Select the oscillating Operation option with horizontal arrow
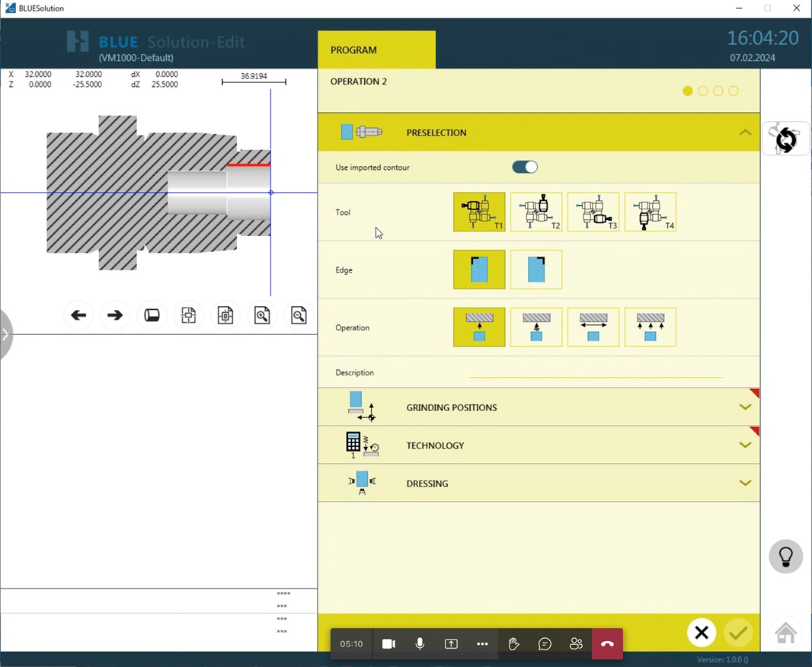The image size is (812, 667). point(593,327)
